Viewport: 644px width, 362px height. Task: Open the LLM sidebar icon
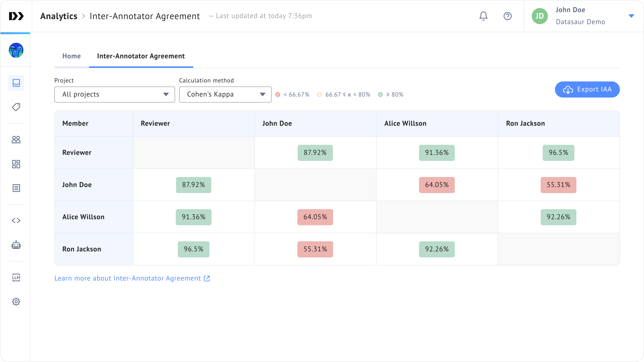pyautogui.click(x=16, y=277)
